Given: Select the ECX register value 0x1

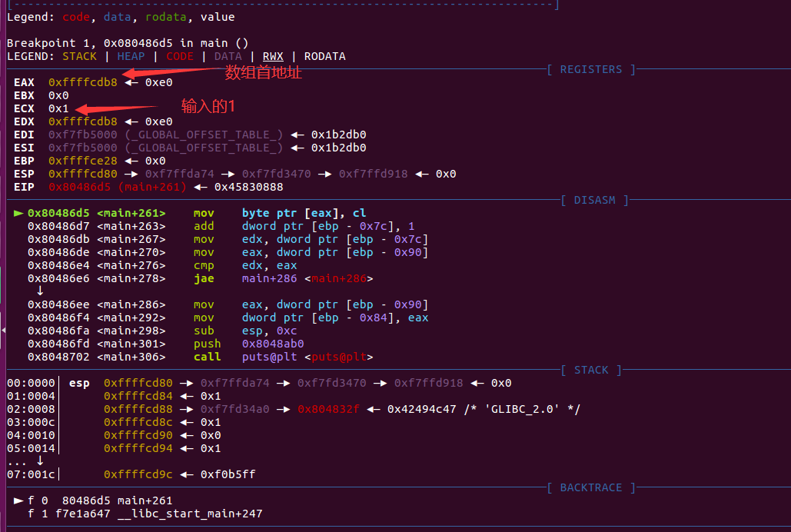Looking at the screenshot, I should point(58,108).
